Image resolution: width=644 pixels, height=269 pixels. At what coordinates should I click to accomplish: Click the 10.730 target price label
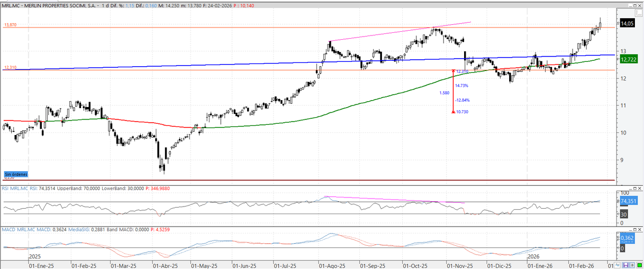coord(462,112)
